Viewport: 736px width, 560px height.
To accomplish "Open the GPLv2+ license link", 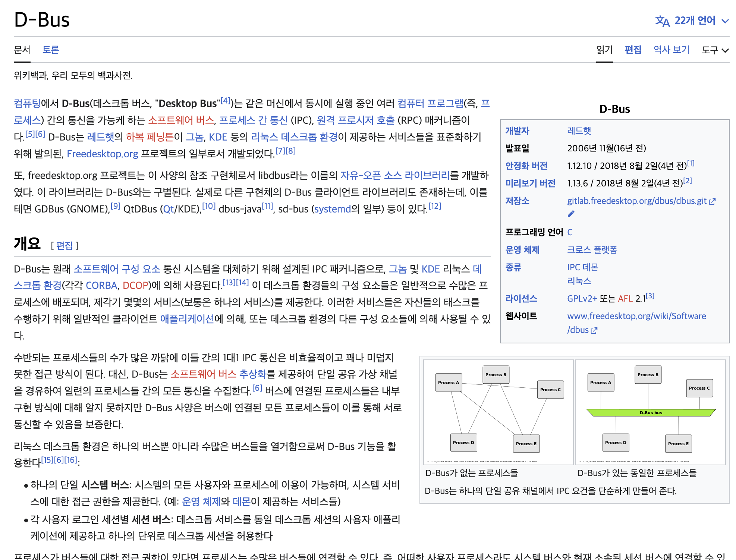I will pyautogui.click(x=582, y=299).
